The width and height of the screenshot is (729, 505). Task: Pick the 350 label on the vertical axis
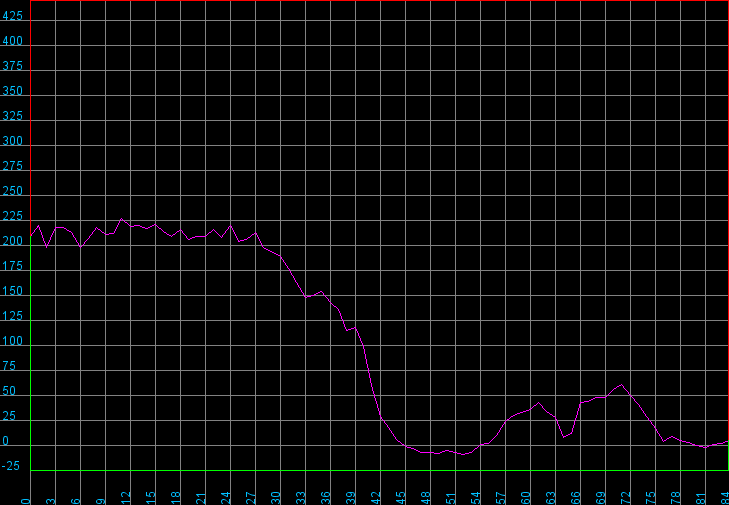tap(12, 91)
